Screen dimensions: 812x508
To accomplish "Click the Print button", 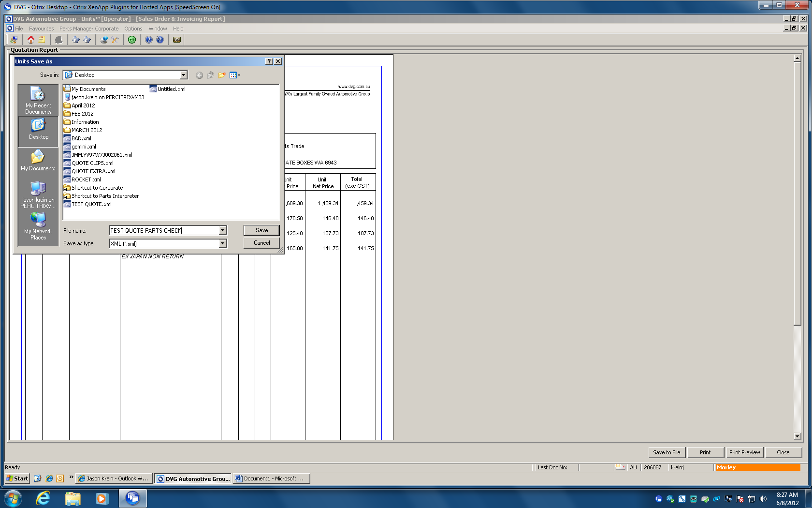I will point(705,452).
